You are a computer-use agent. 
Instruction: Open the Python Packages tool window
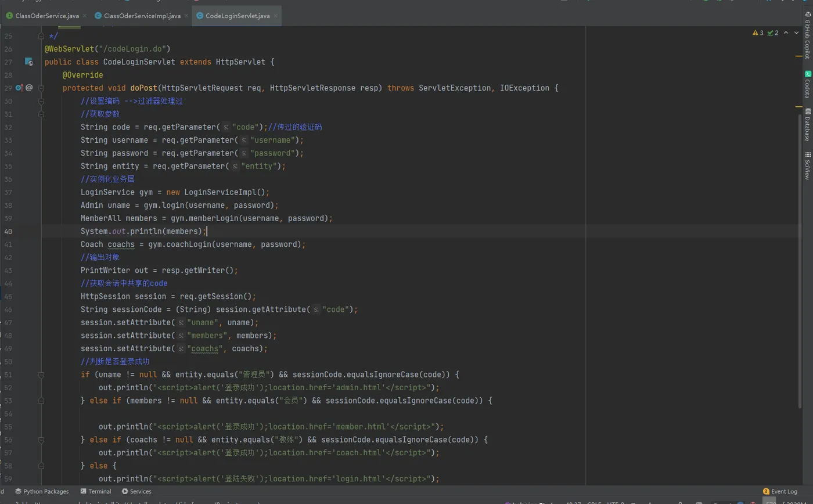click(x=42, y=491)
